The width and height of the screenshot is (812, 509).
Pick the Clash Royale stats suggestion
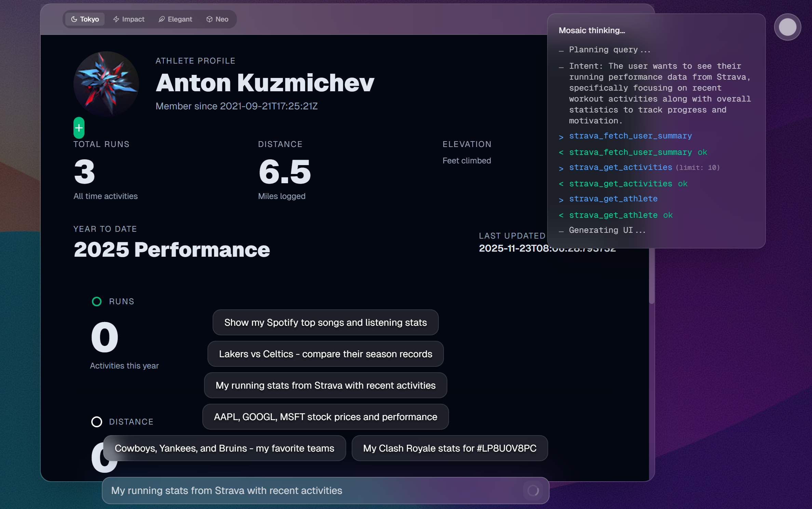(x=449, y=448)
